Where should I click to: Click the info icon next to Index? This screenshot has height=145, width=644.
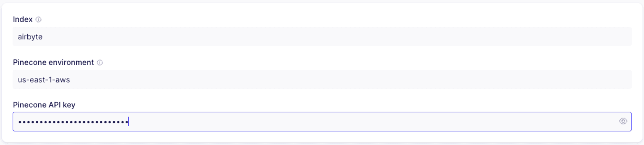point(38,19)
